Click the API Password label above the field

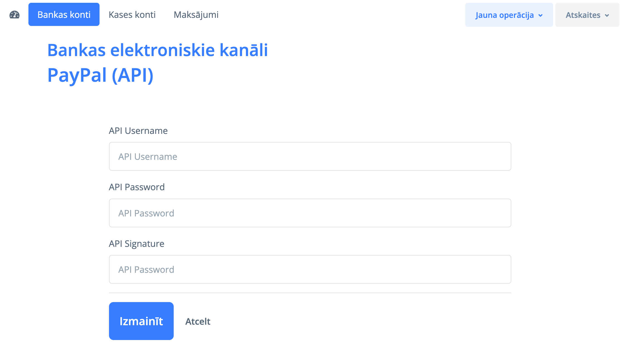point(137,187)
